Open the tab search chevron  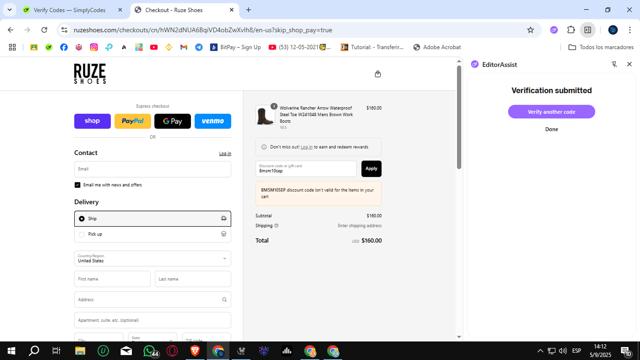point(9,10)
